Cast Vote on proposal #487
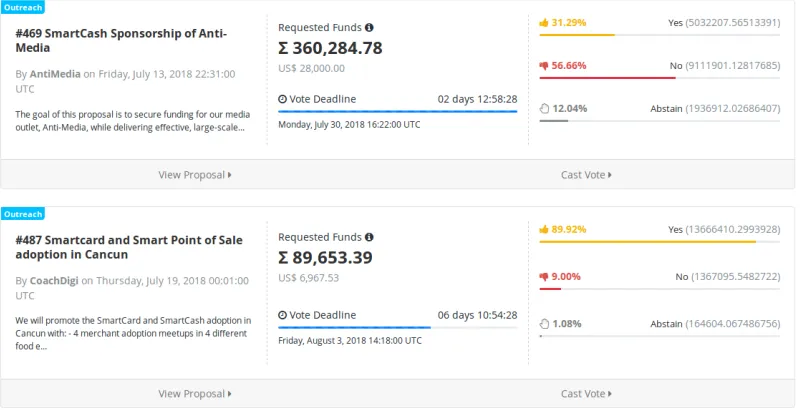 tap(586, 394)
